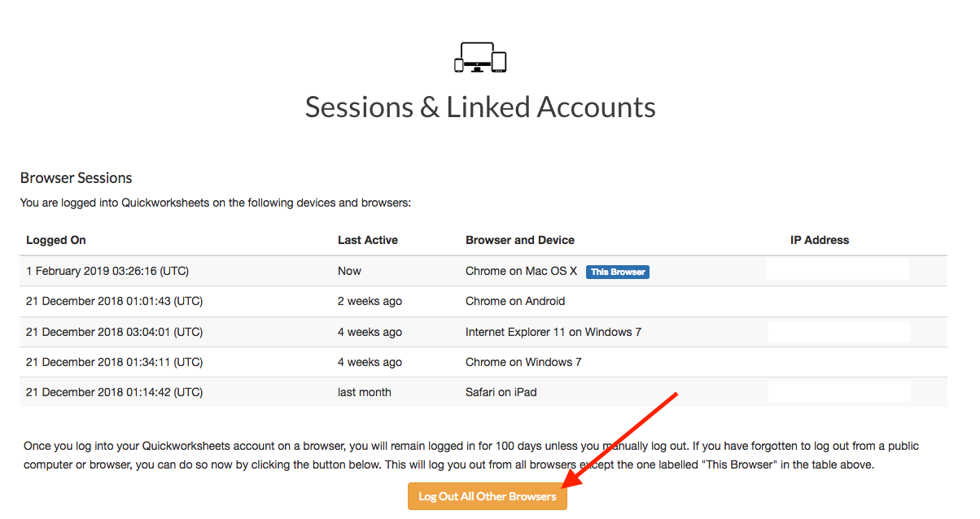Viewport: 980px width, 519px height.
Task: Click the Log Out All Other Browsers button
Action: click(x=487, y=496)
